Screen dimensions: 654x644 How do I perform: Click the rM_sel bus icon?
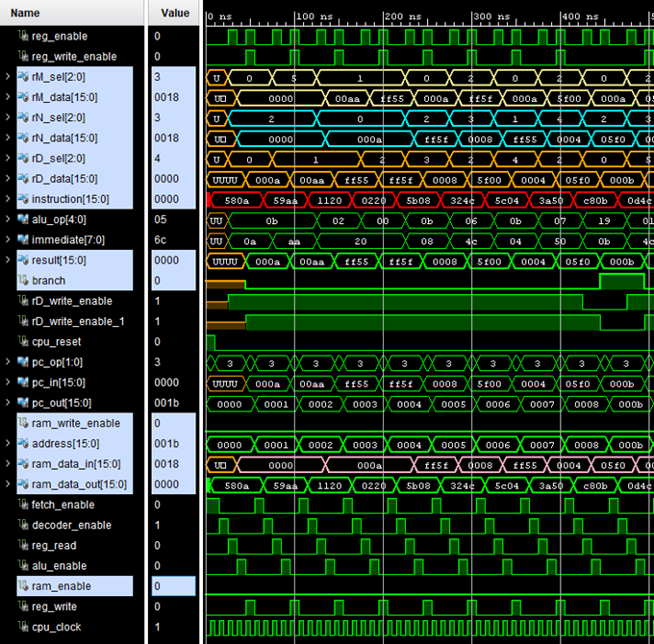click(x=23, y=77)
